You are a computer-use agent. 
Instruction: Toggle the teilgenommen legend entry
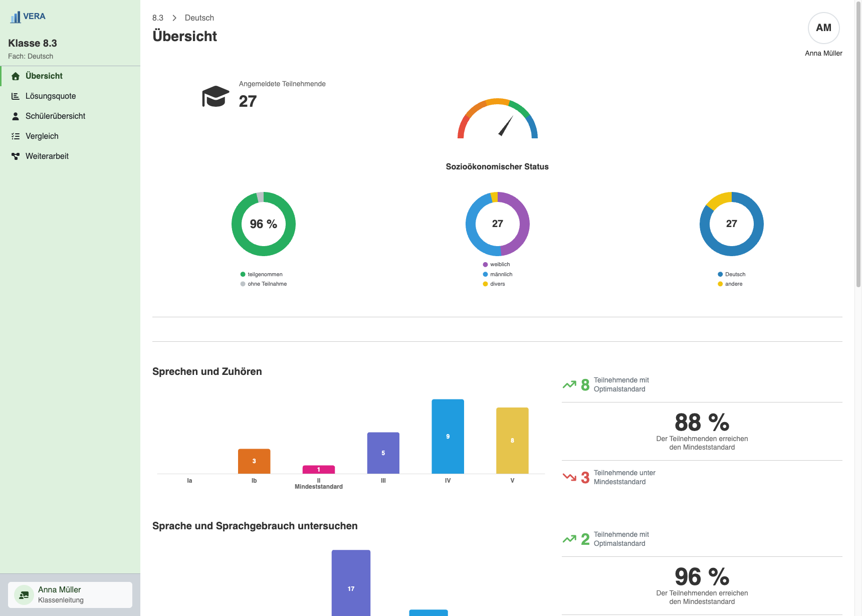tap(262, 275)
